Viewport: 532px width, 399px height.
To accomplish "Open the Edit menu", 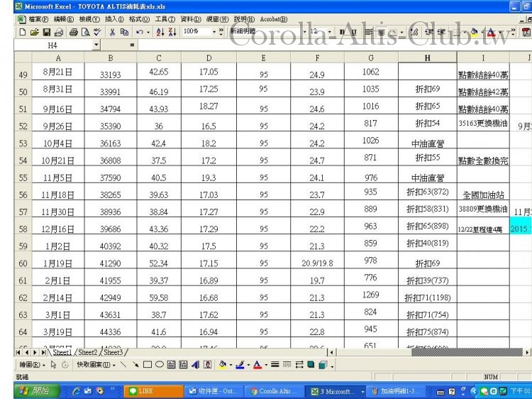I will [64, 19].
